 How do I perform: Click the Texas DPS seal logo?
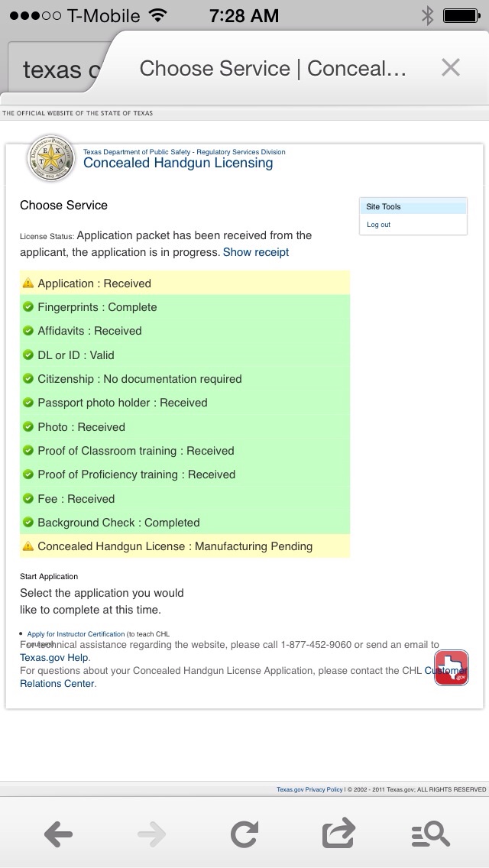click(51, 158)
